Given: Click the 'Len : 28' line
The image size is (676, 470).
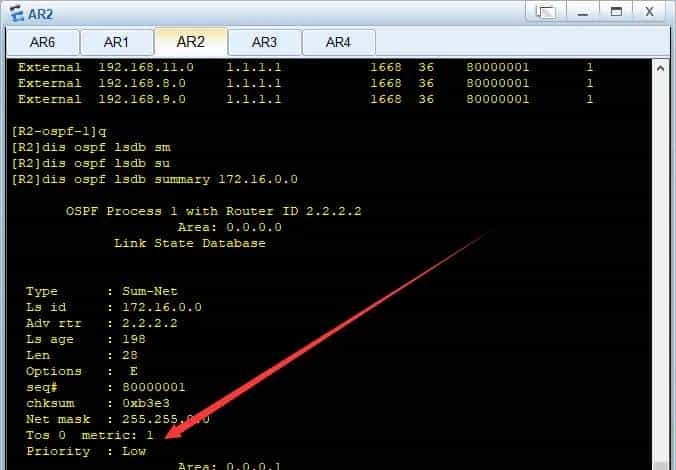Looking at the screenshot, I should coord(81,355).
